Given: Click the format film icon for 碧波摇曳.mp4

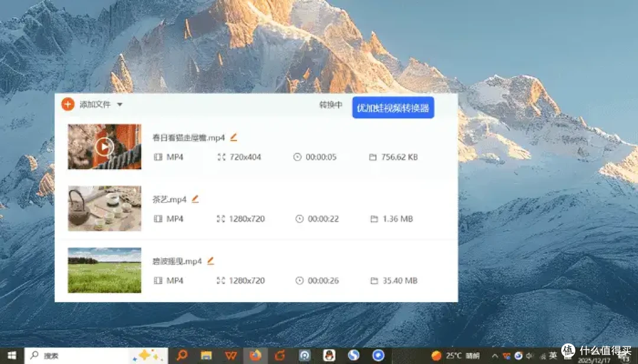Looking at the screenshot, I should tap(158, 280).
